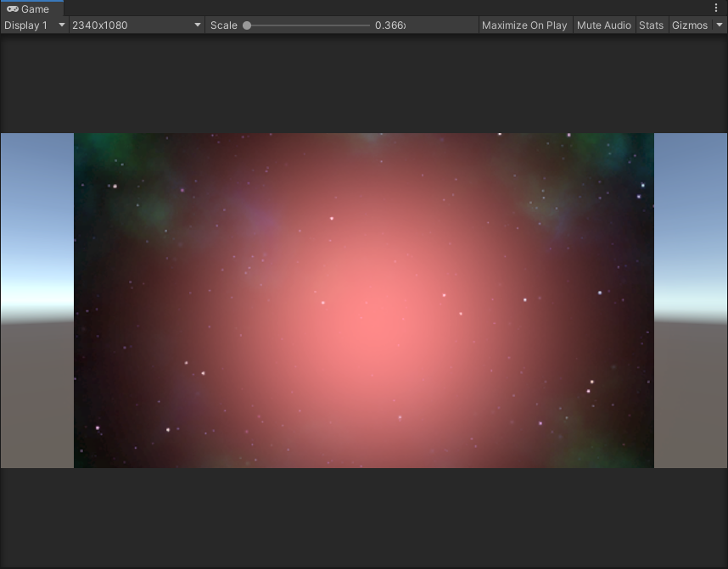Toggle Maximize On Play
The height and width of the screenshot is (569, 728).
click(x=524, y=25)
